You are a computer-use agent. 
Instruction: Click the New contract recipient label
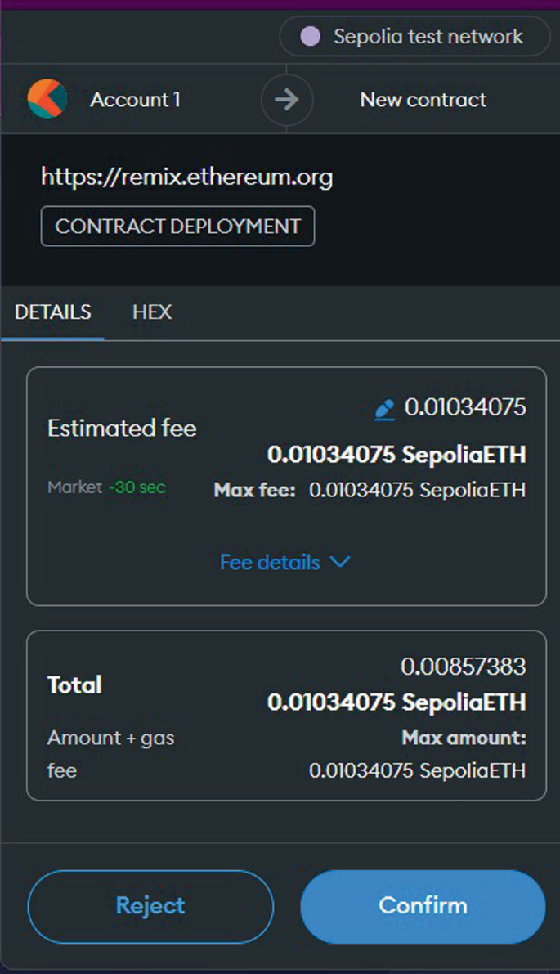[x=423, y=100]
